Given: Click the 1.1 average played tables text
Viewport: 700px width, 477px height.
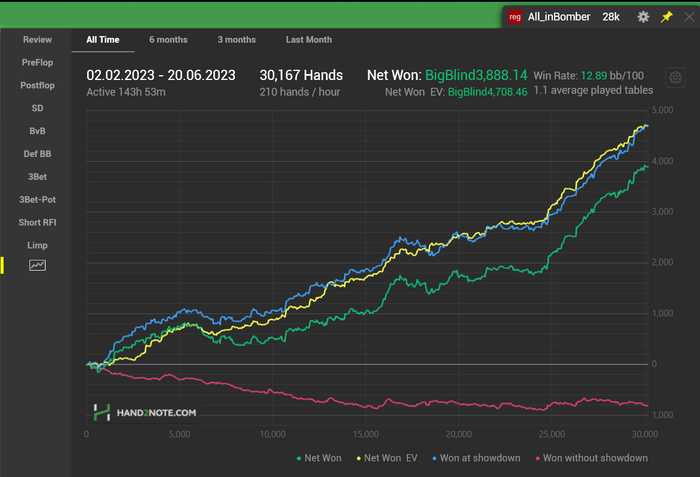Looking at the screenshot, I should point(593,90).
